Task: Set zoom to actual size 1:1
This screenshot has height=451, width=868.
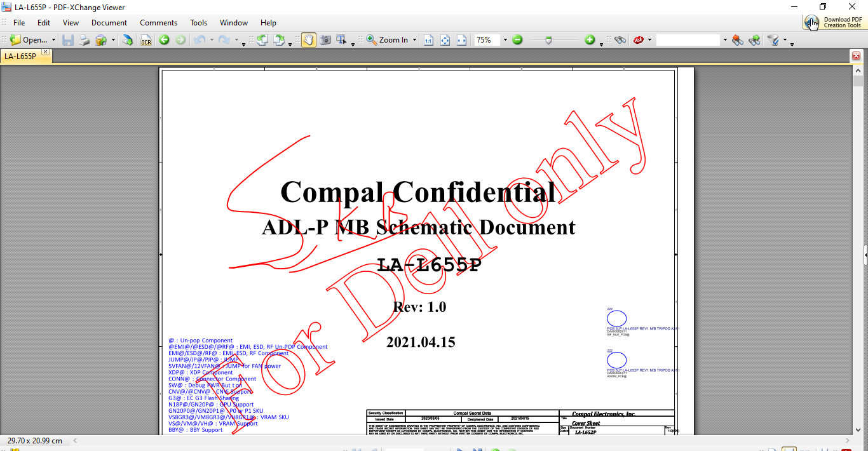Action: click(428, 40)
